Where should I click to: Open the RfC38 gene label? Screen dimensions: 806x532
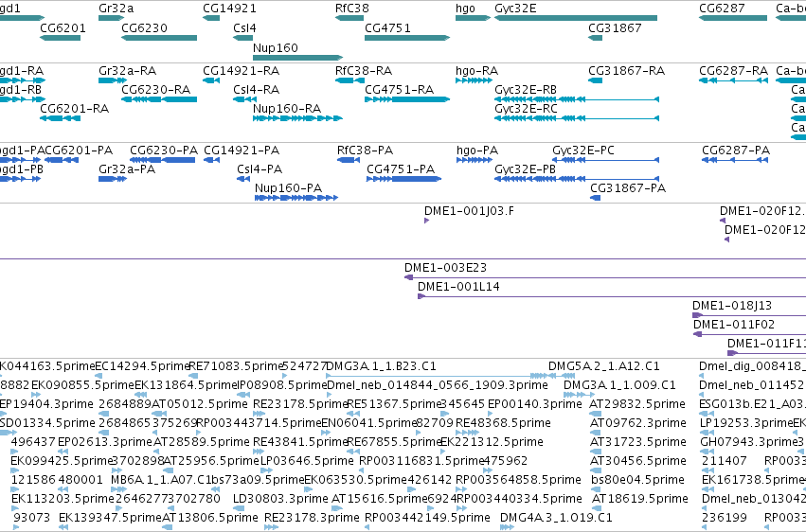point(352,9)
